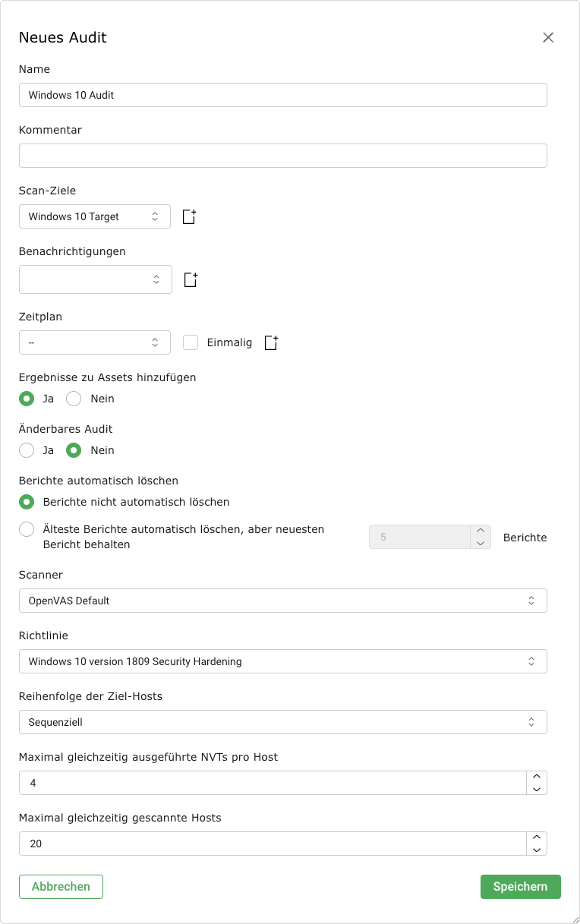Decrease max NVTs per host value

[537, 789]
